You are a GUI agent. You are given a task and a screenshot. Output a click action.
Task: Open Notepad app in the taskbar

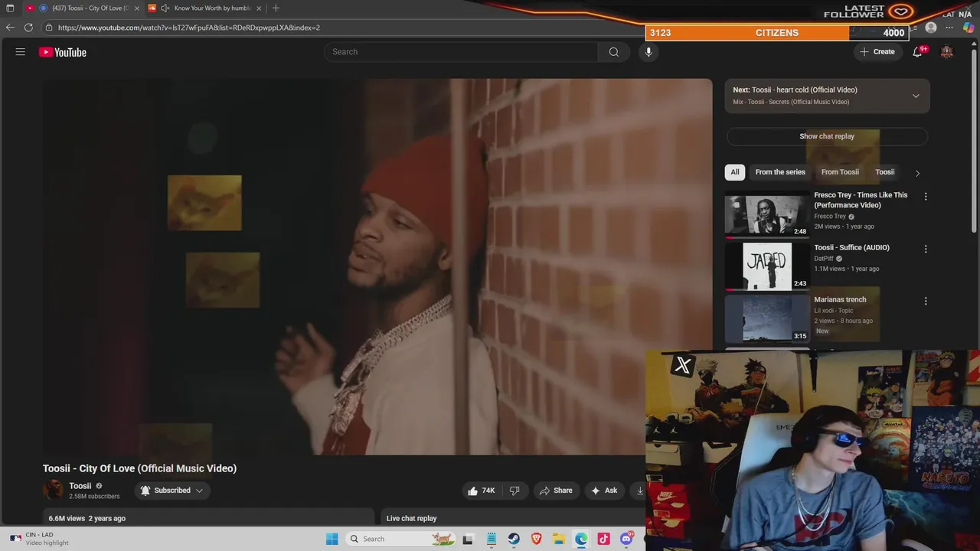(491, 539)
